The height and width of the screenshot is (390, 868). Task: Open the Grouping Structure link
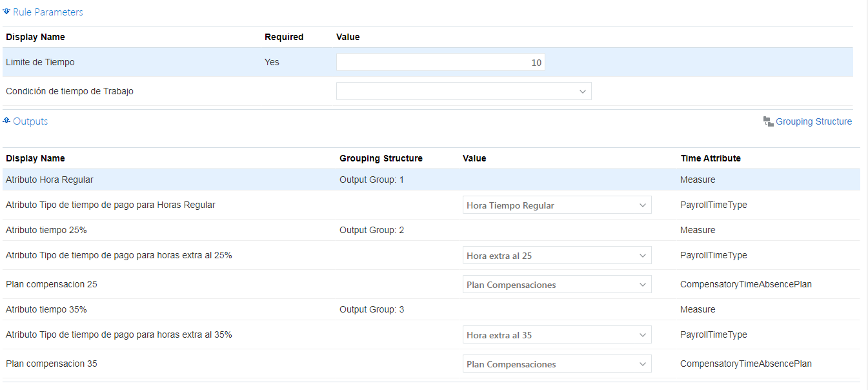[x=814, y=121]
